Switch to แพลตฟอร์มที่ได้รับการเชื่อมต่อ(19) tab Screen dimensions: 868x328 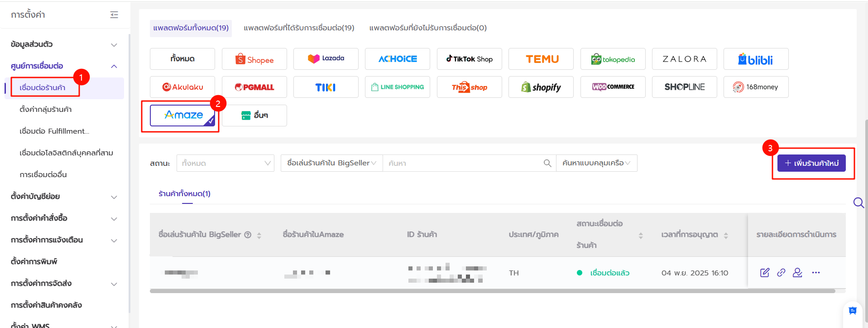coord(299,28)
